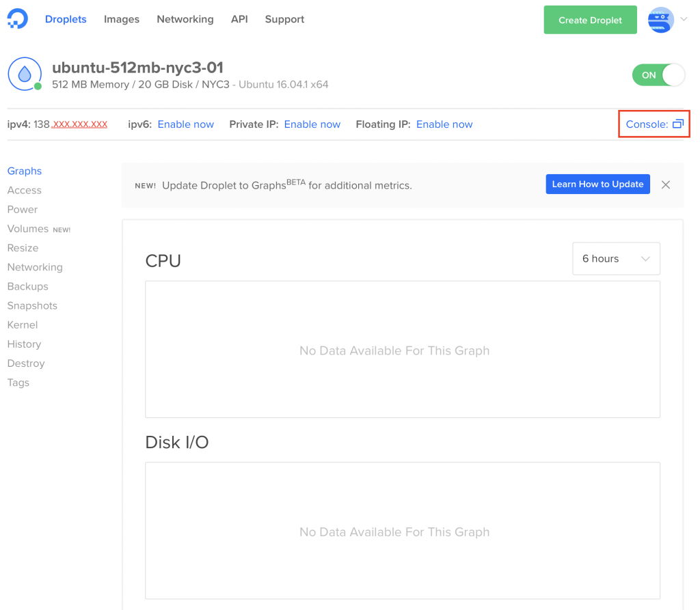Screen dimensions: 700x610
Task: Open the API navigation item
Action: (239, 19)
